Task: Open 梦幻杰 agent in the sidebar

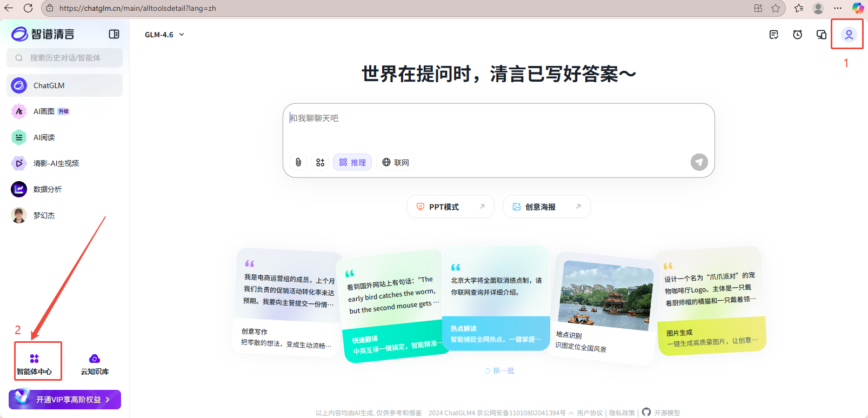Action: (64, 215)
